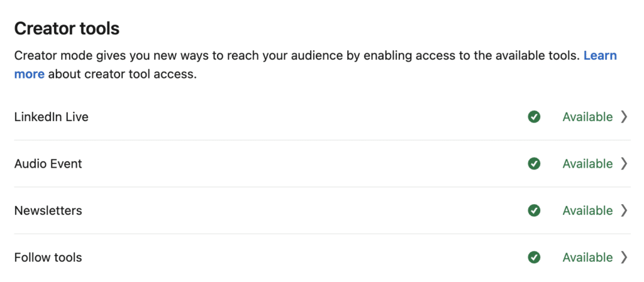Expand the LinkedIn Live row chevron
Viewport: 644px width, 282px height.
click(624, 117)
